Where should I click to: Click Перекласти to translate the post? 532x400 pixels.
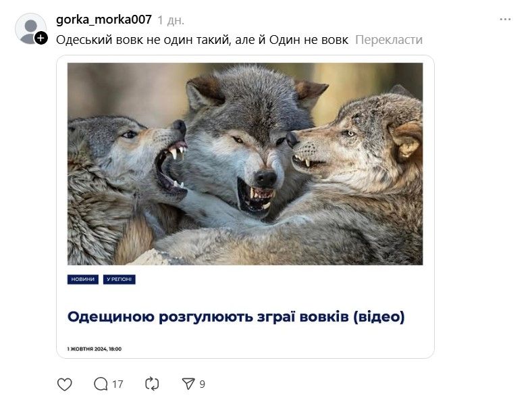coord(389,40)
